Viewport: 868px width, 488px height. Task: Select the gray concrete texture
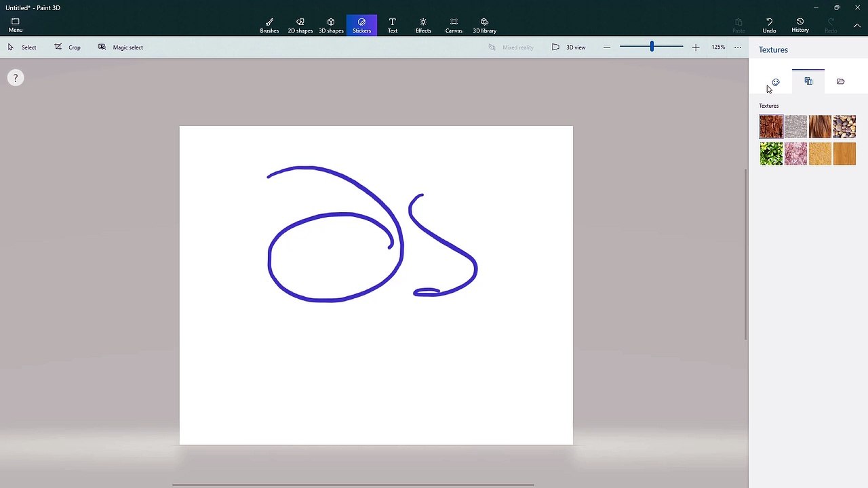(x=795, y=127)
